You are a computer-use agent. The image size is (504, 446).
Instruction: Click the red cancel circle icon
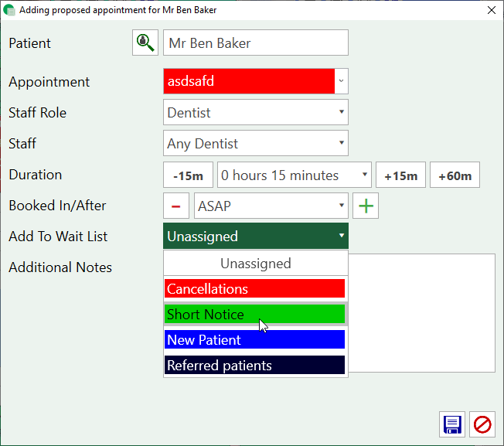482,424
